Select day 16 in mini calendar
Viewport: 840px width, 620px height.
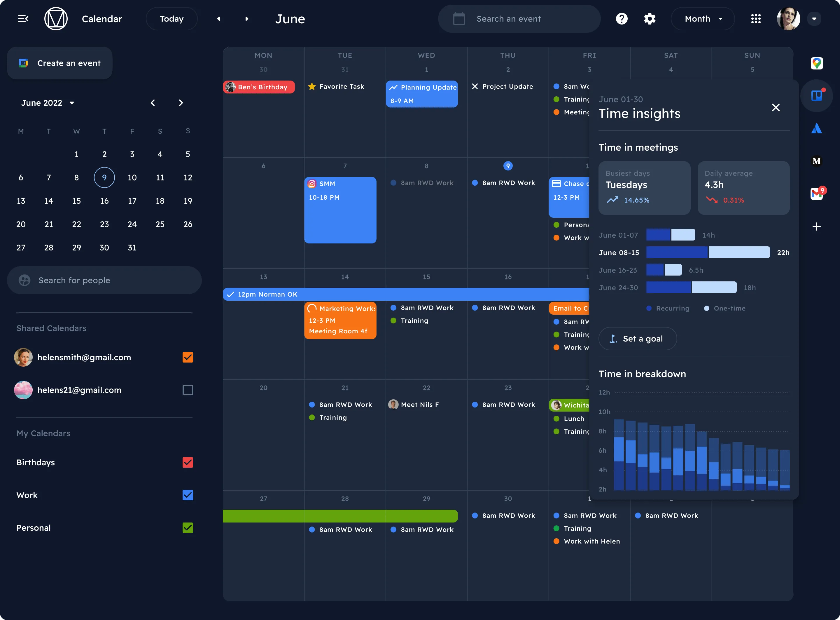click(104, 201)
